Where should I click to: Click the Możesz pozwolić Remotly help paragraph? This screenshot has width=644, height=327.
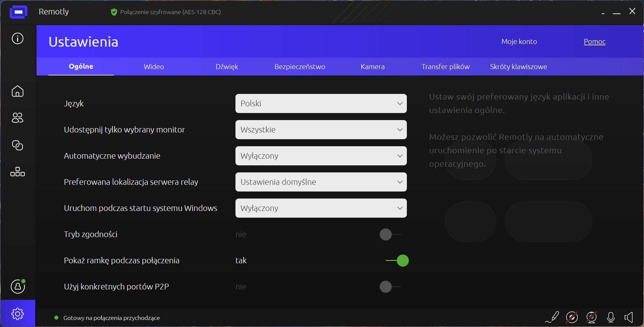click(516, 150)
